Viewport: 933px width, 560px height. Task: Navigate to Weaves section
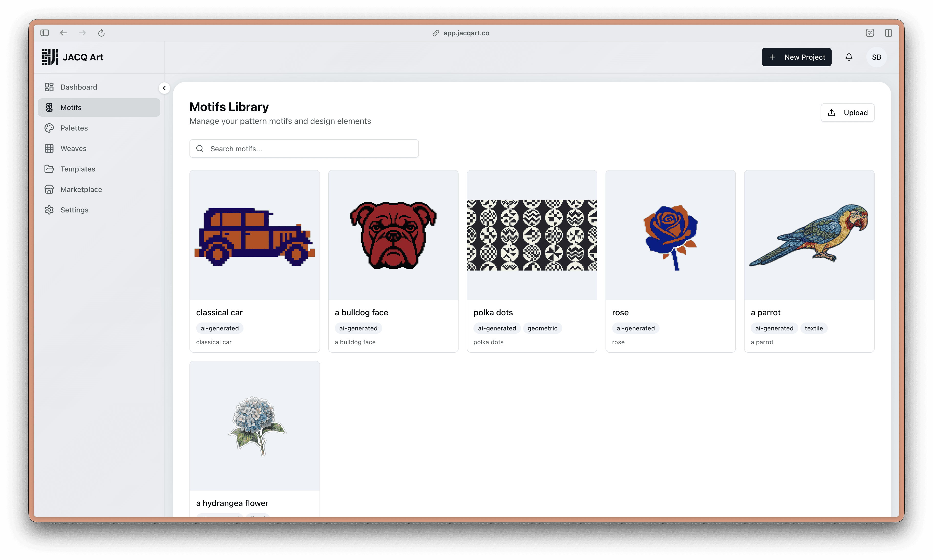click(73, 148)
